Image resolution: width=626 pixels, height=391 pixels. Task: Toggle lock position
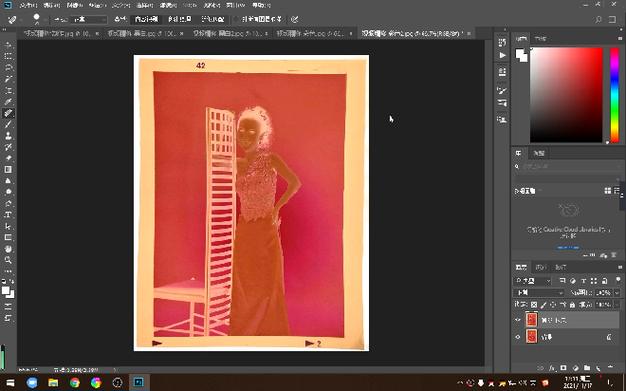pyautogui.click(x=553, y=305)
